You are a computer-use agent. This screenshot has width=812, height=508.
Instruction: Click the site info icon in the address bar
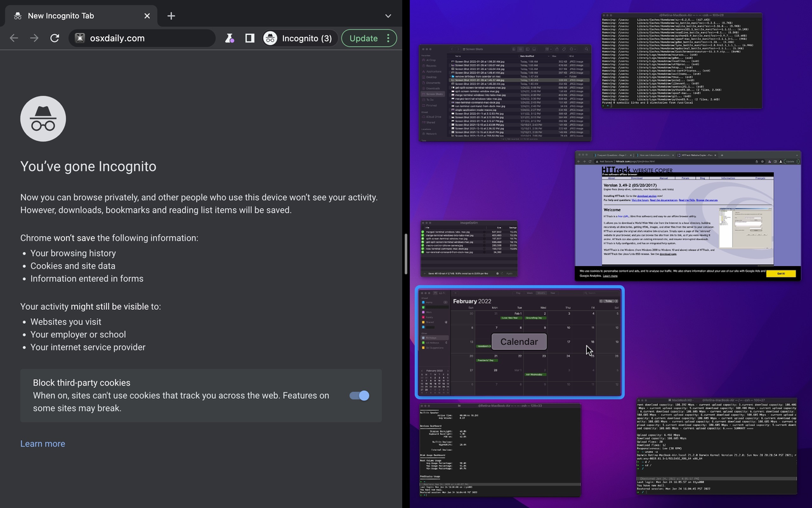click(80, 38)
